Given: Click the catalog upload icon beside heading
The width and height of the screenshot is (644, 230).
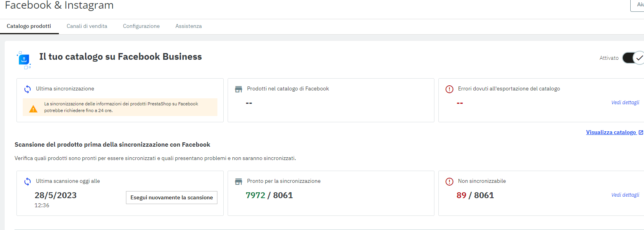Looking at the screenshot, I should 24,59.
